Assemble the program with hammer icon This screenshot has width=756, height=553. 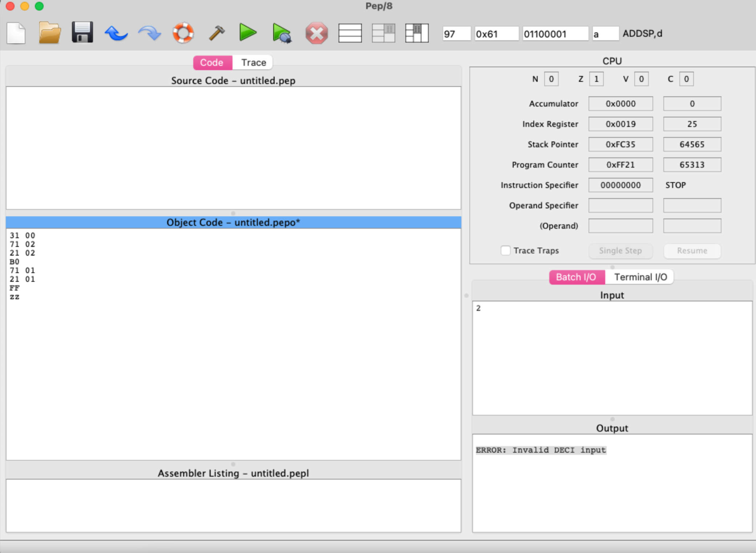click(x=217, y=33)
